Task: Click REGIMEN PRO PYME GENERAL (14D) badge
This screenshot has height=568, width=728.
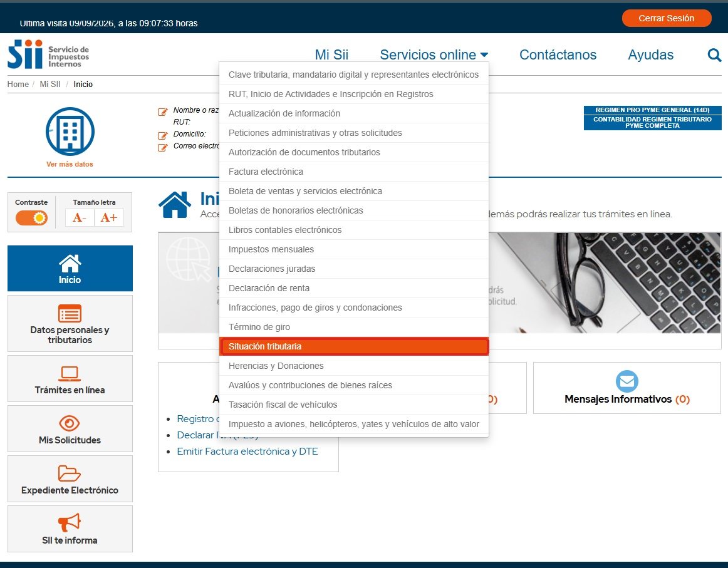Action: [652, 110]
